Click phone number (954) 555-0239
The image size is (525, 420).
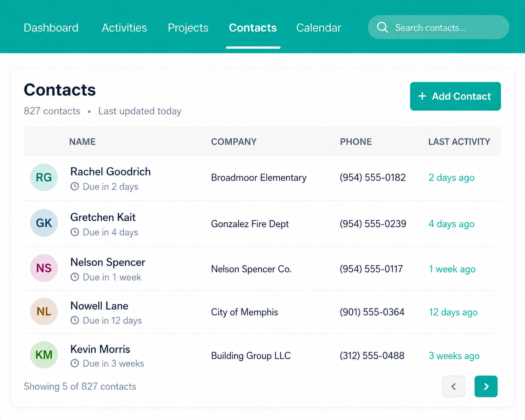(373, 224)
